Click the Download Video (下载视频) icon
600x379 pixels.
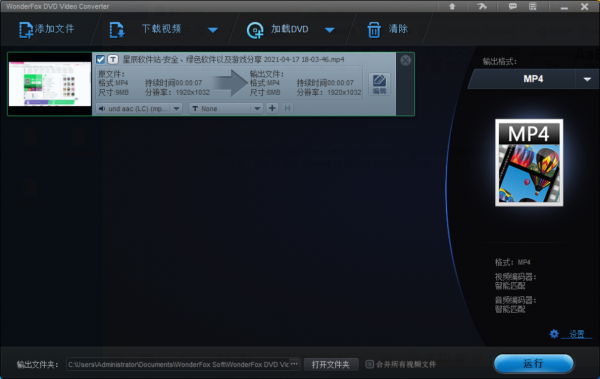click(117, 29)
